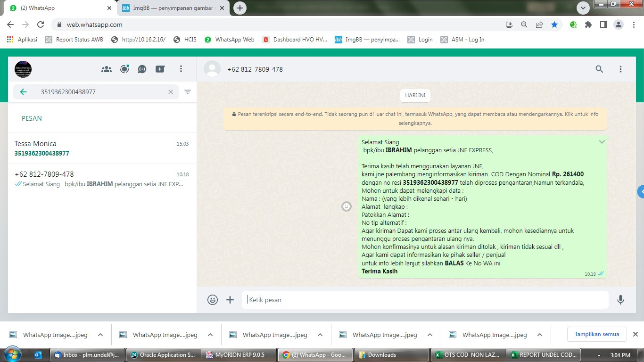Click address bar web.whatsapp.com
This screenshot has height=362, width=644.
coord(95,25)
